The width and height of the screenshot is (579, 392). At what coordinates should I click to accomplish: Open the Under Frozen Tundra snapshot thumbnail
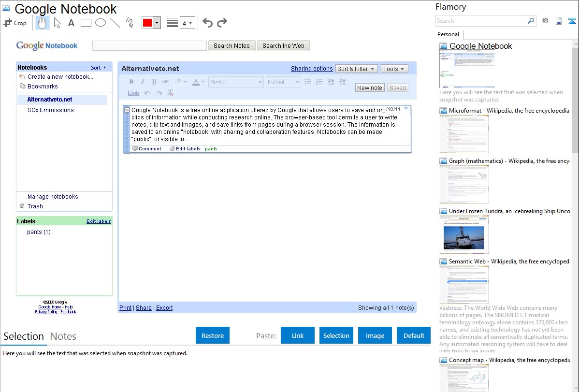coord(464,234)
